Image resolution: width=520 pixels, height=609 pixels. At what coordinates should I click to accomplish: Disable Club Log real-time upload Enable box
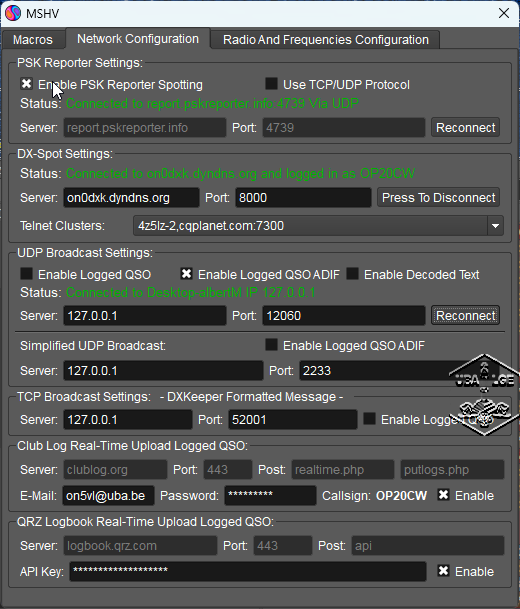tap(443, 495)
